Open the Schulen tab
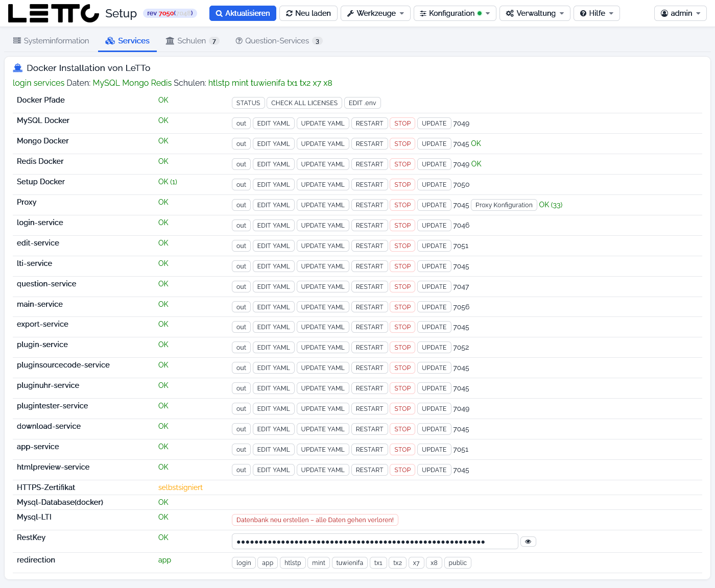 [192, 41]
